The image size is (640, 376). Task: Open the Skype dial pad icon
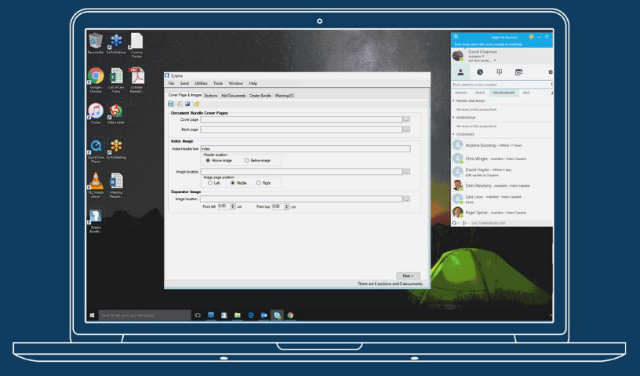[x=499, y=72]
